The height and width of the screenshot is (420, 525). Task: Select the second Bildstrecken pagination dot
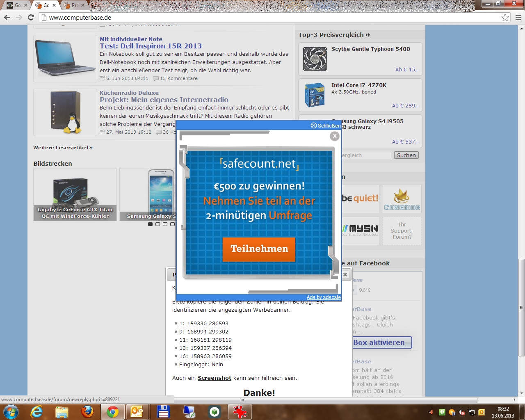[157, 224]
